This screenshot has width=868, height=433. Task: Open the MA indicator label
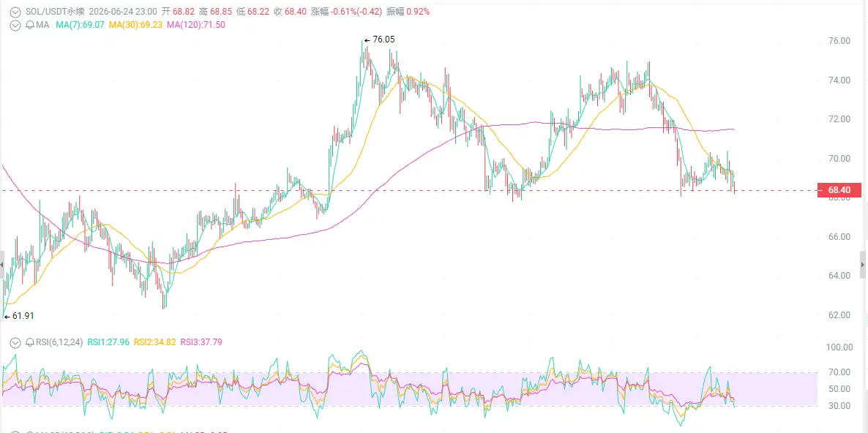(x=42, y=25)
